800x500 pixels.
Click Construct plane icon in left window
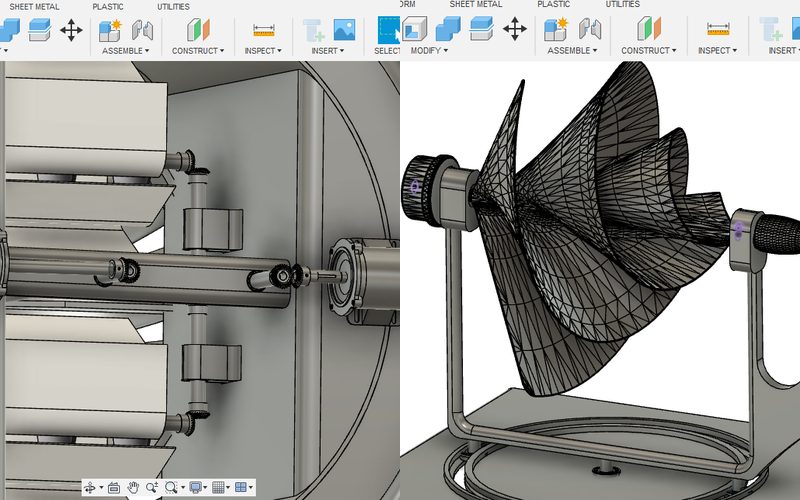tap(198, 30)
